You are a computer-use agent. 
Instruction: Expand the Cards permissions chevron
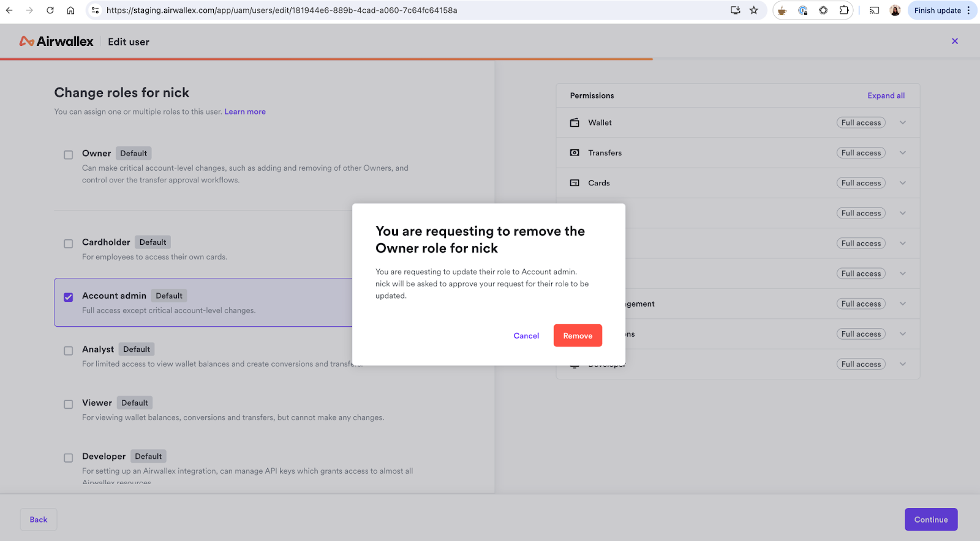point(902,183)
